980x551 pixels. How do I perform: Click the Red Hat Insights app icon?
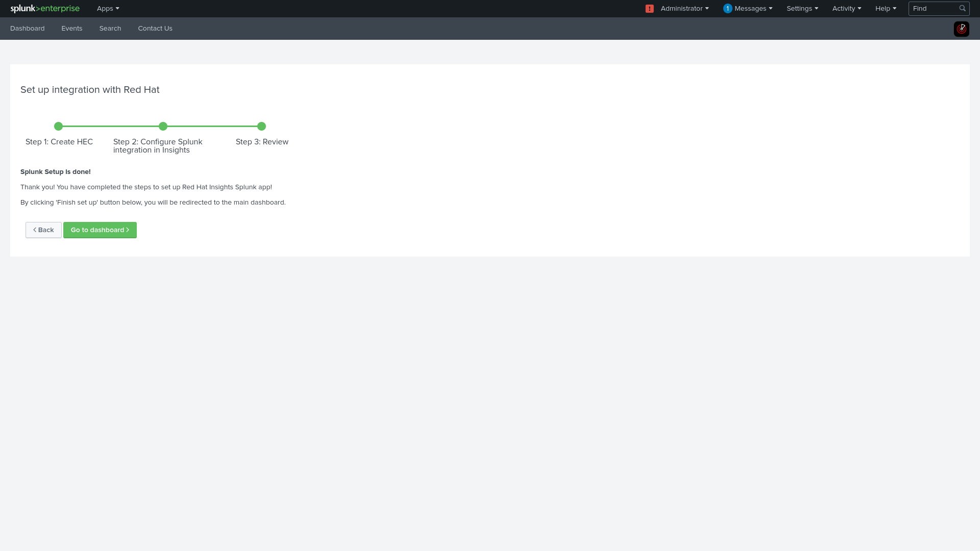coord(961,29)
